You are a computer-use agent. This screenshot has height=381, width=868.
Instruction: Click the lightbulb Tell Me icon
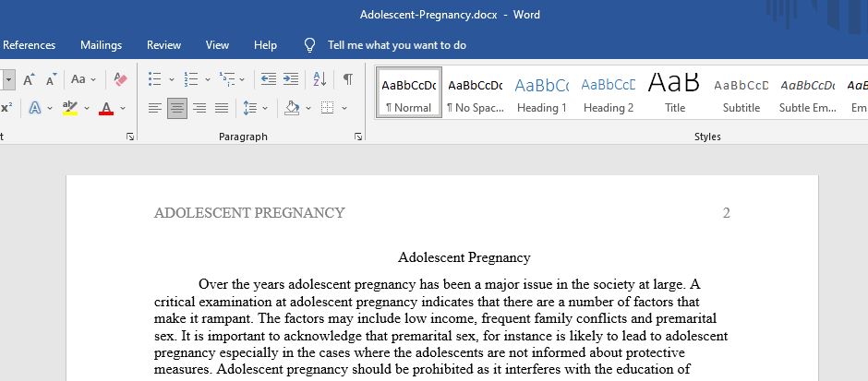click(310, 45)
